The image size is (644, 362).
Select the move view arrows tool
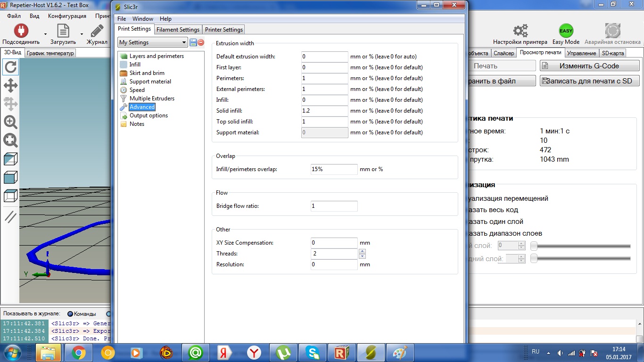click(x=10, y=85)
